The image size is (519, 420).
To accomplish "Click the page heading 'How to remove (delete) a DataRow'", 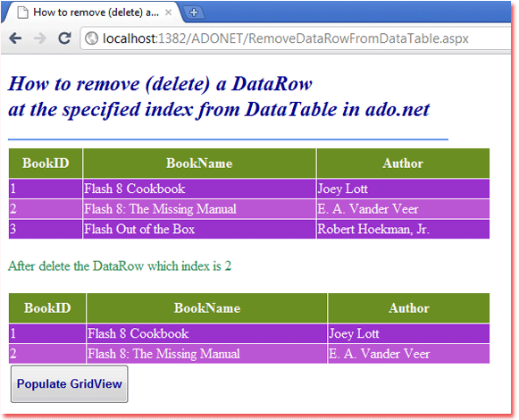I will click(160, 83).
